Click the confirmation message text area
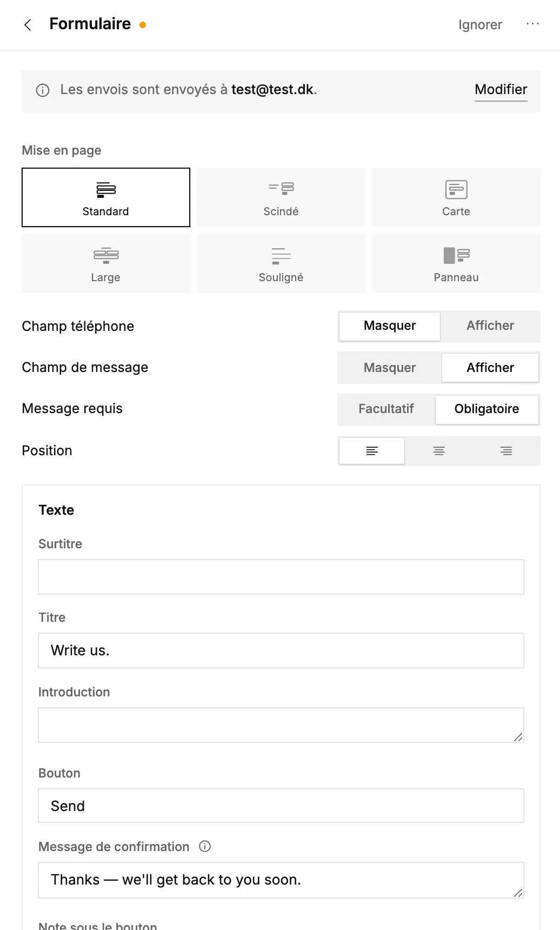 pos(281,880)
